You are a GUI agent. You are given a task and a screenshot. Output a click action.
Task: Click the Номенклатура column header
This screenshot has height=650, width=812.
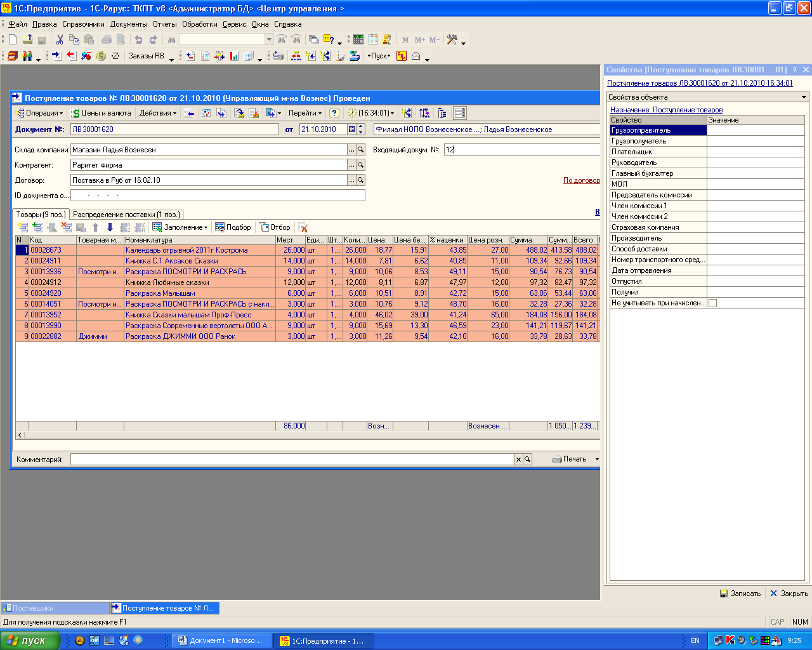[x=199, y=240]
